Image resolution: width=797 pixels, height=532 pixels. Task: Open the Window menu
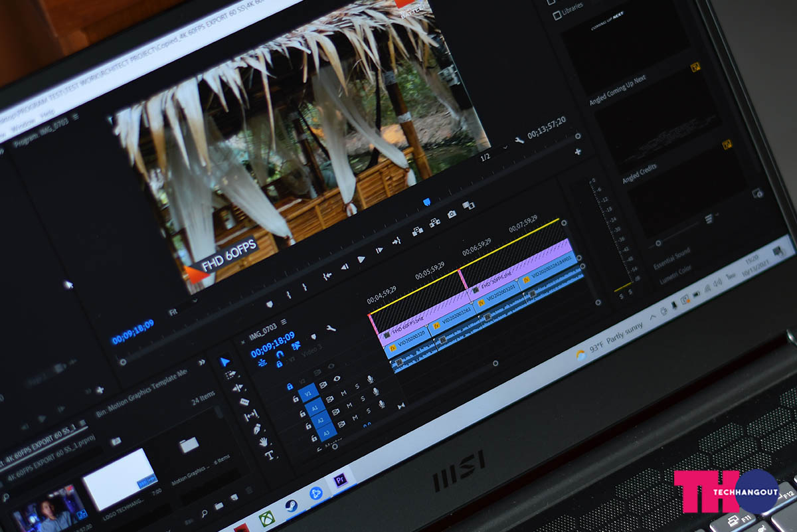click(x=24, y=124)
